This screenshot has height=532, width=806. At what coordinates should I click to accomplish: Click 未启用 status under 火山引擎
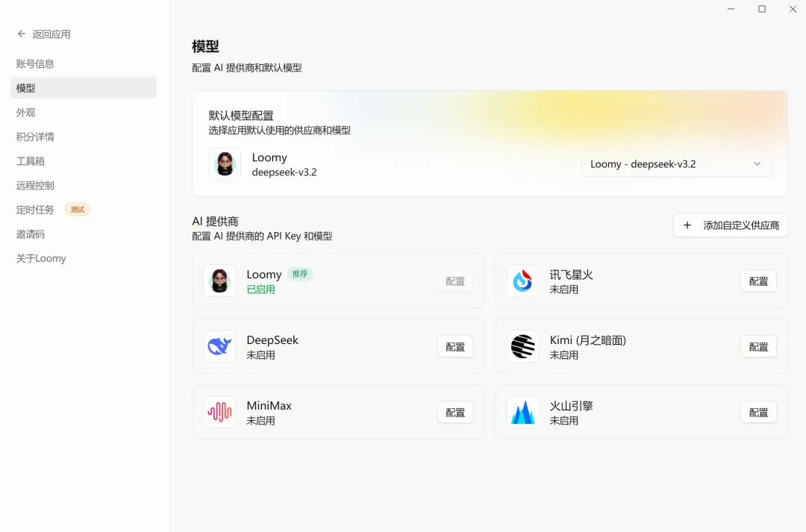[x=564, y=421]
